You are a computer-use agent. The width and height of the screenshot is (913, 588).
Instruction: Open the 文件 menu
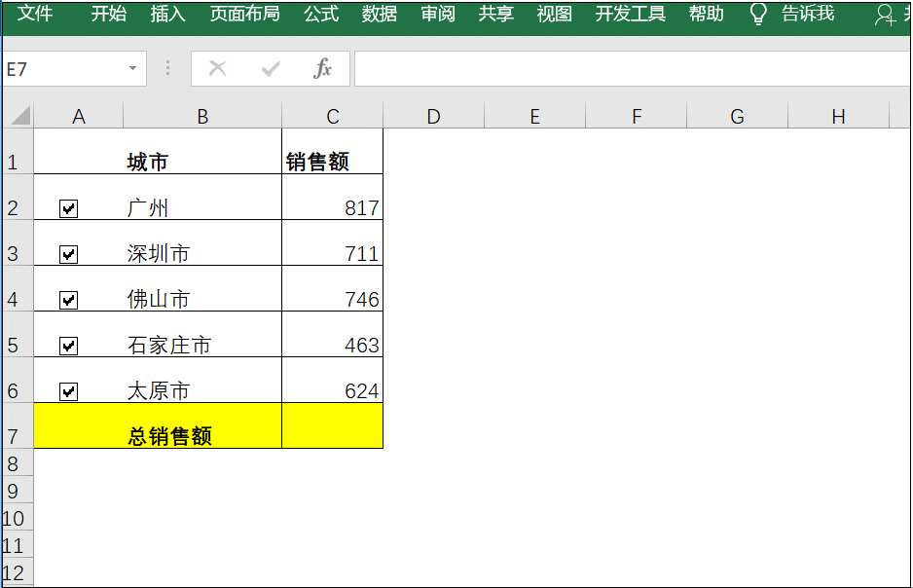pyautogui.click(x=37, y=16)
